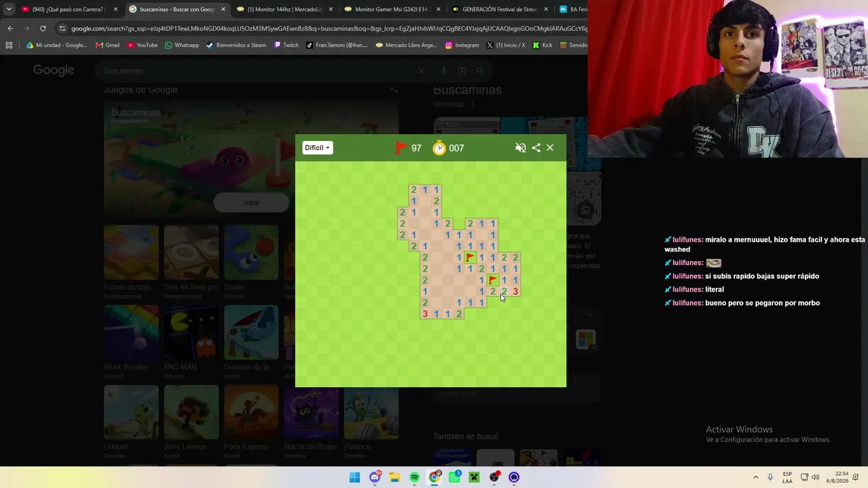Open the 'Noche de Brujas' game card

tap(311, 422)
